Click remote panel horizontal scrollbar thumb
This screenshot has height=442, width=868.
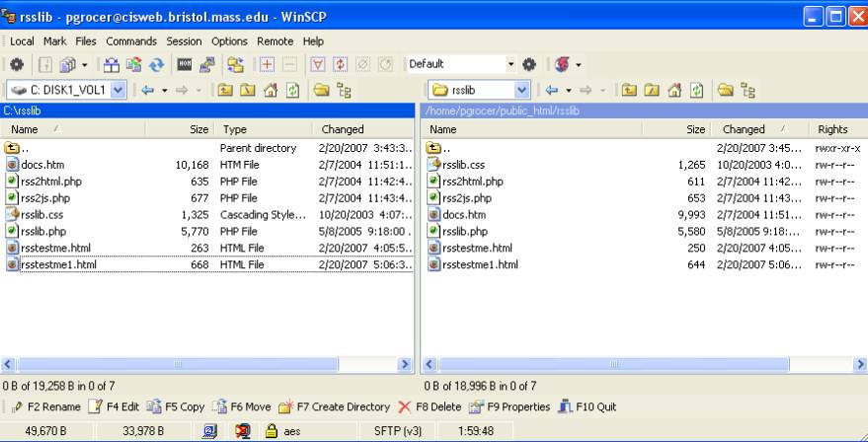pyautogui.click(x=613, y=365)
